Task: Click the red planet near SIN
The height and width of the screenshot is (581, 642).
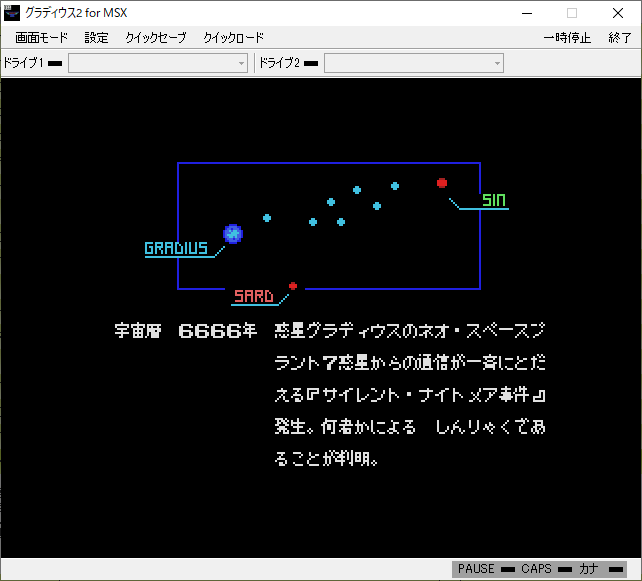Action: (442, 183)
